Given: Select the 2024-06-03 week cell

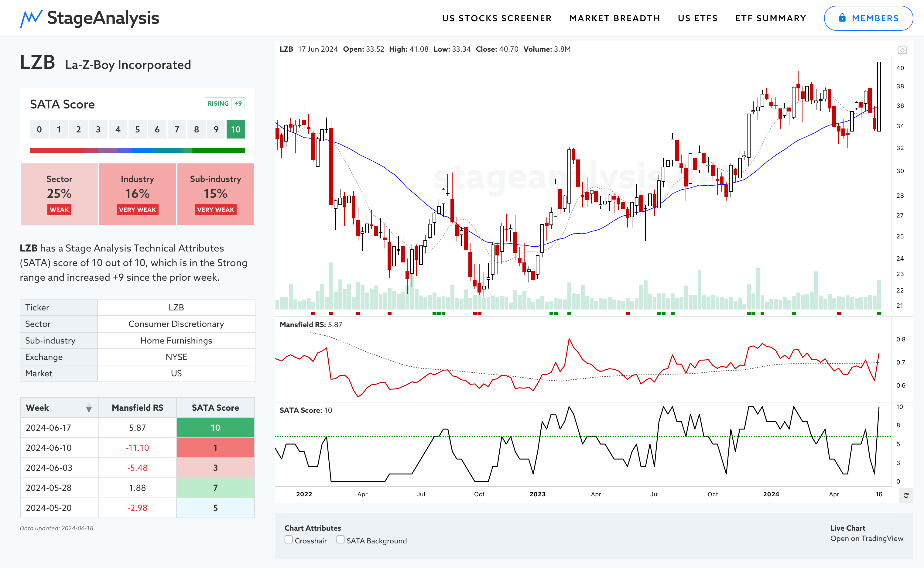Looking at the screenshot, I should 59,468.
